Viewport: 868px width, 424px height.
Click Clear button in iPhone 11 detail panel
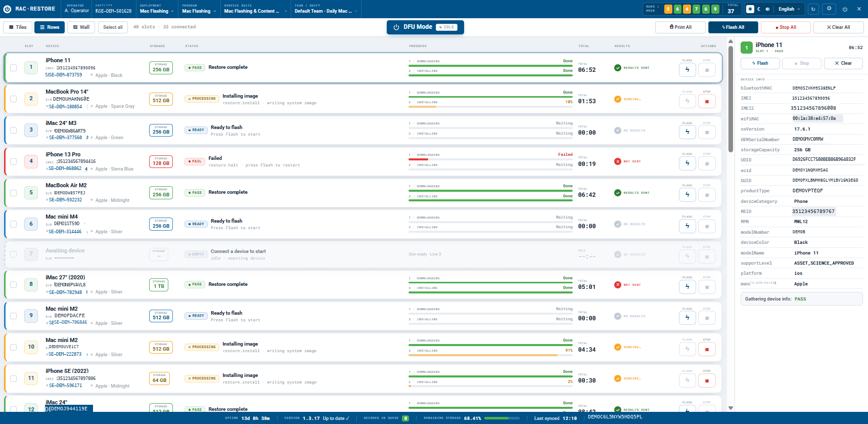843,63
